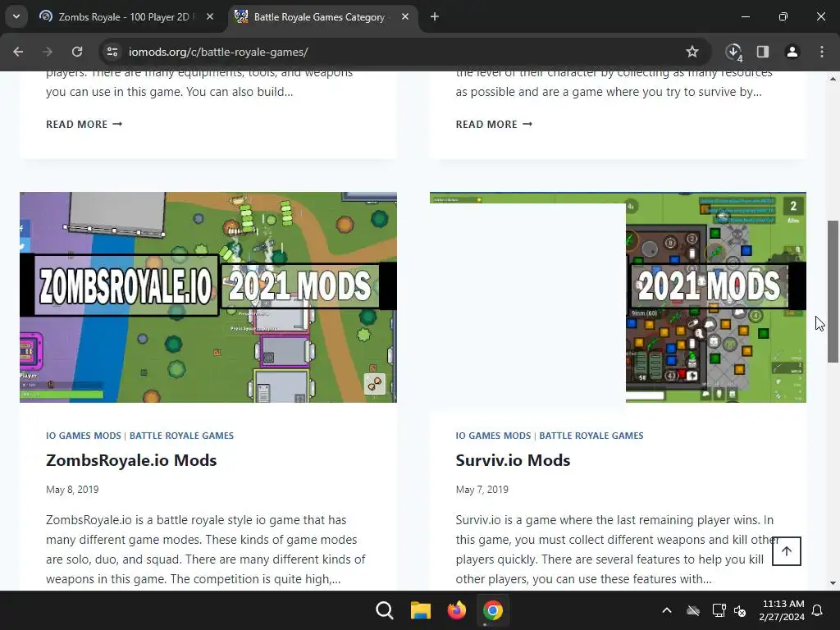Image resolution: width=840 pixels, height=630 pixels.
Task: Toggle the browser side panel icon
Action: [763, 52]
